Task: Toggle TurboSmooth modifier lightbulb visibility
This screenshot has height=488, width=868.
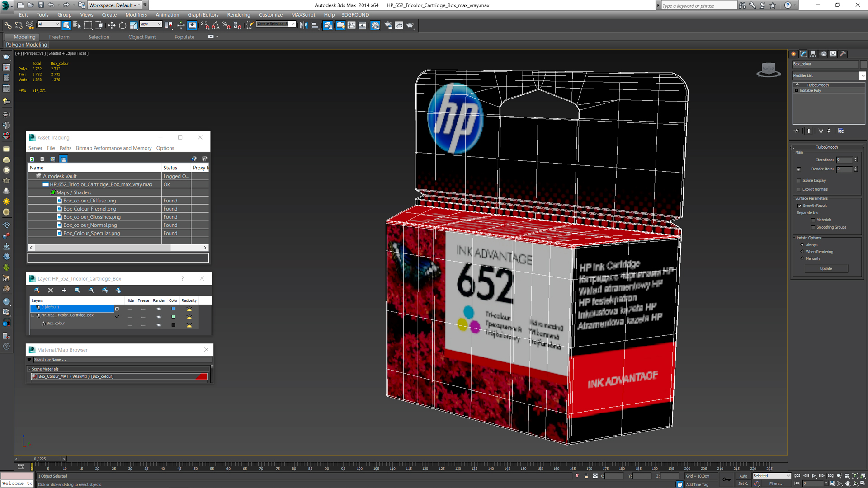Action: point(797,85)
